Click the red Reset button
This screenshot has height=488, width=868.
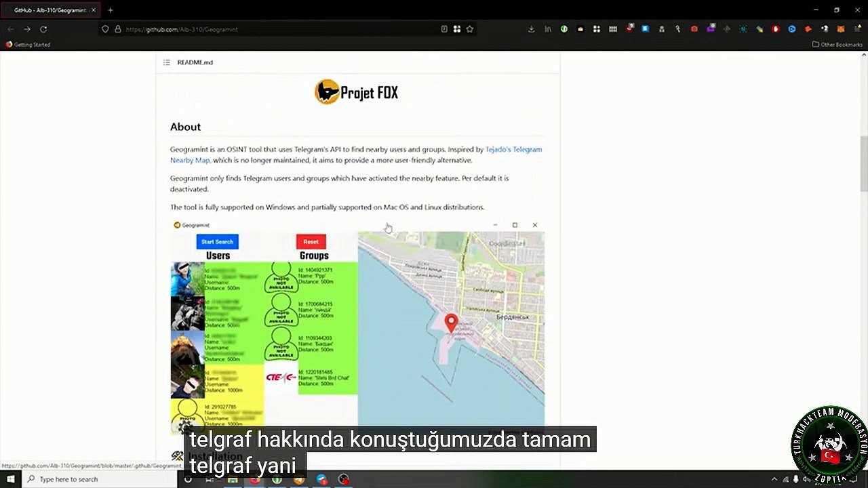[x=311, y=242]
